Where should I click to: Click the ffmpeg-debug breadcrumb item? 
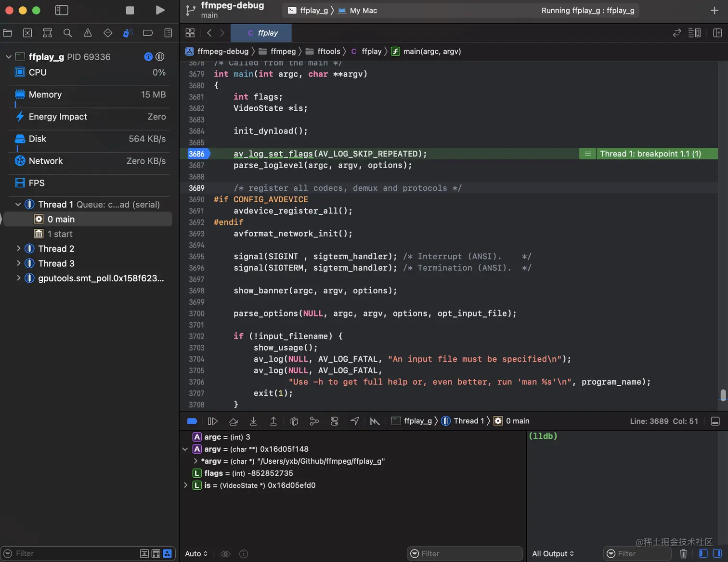pyautogui.click(x=217, y=51)
